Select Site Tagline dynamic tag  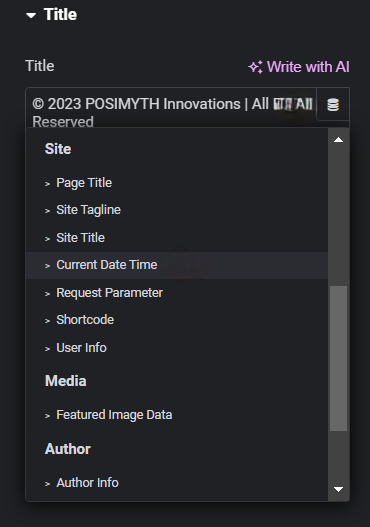(176, 210)
